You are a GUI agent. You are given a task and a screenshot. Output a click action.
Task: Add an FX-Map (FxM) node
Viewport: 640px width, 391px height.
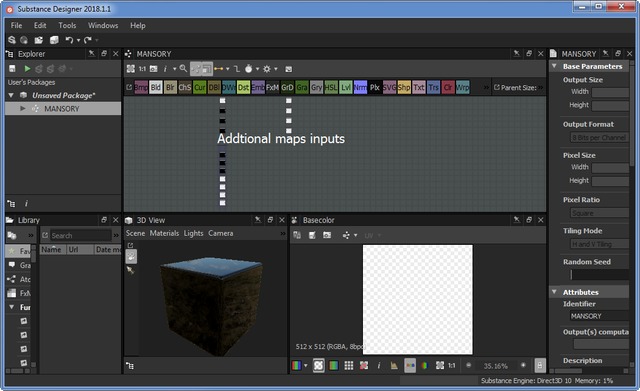tap(272, 87)
